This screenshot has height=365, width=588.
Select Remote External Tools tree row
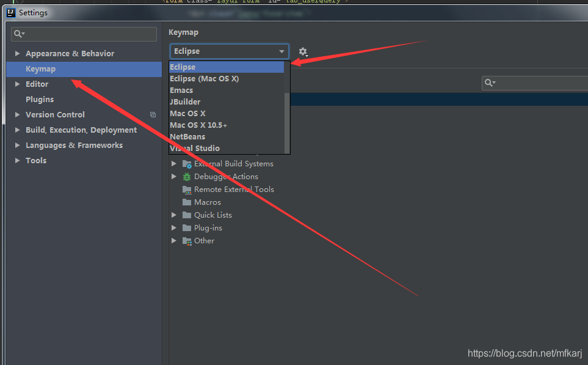[x=234, y=190]
